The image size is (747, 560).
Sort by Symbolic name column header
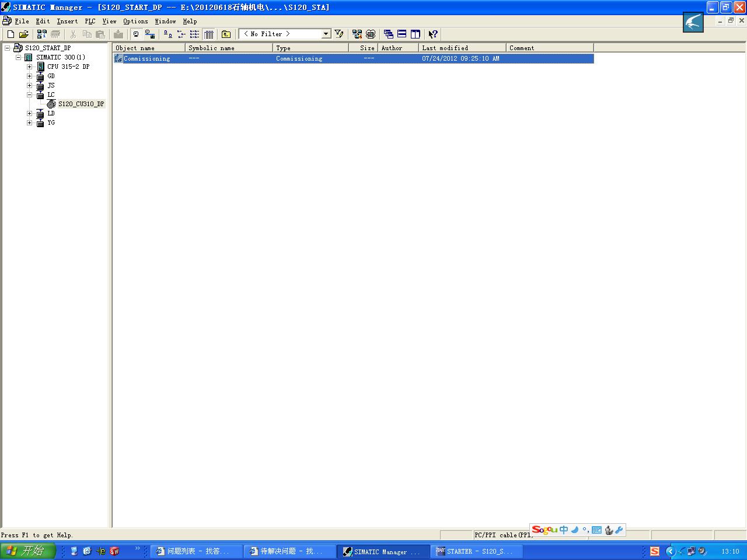[229, 48]
